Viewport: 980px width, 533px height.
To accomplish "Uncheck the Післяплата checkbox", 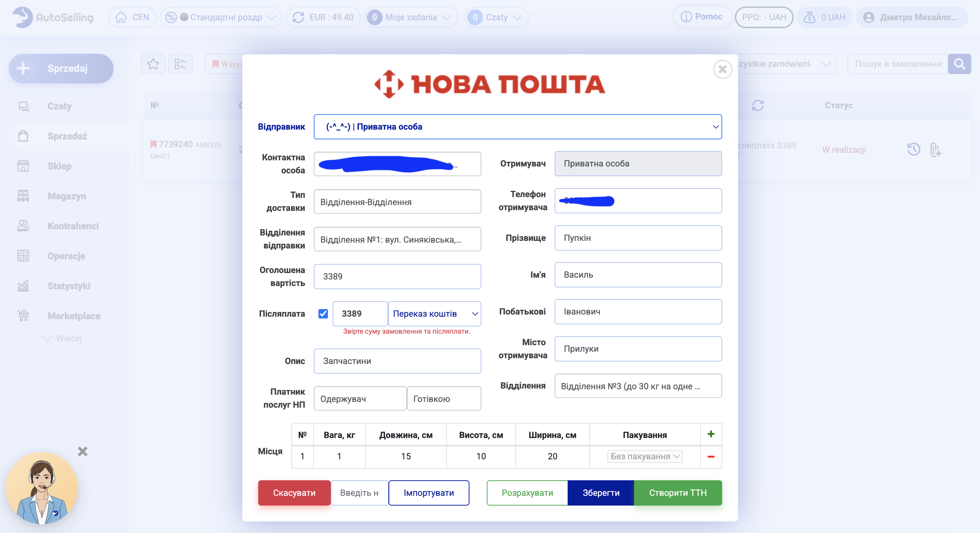I will (x=323, y=313).
